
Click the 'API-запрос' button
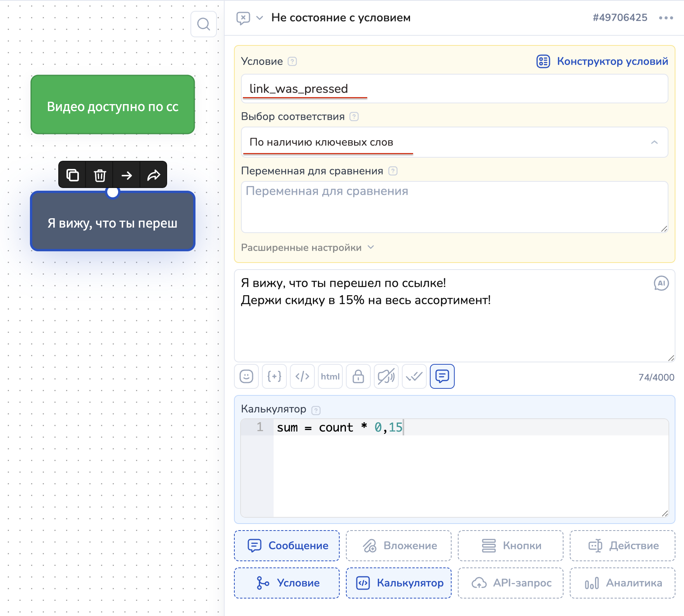[x=511, y=583]
